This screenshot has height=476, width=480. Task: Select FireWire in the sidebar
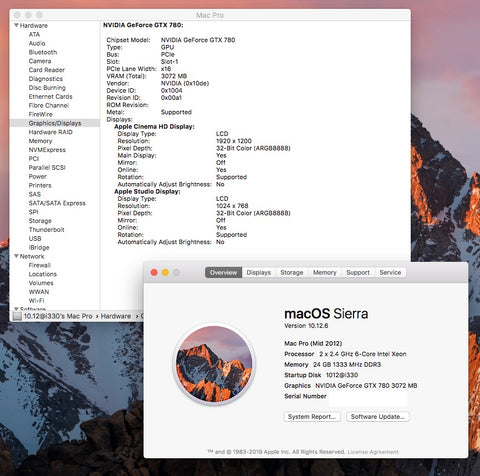41,114
